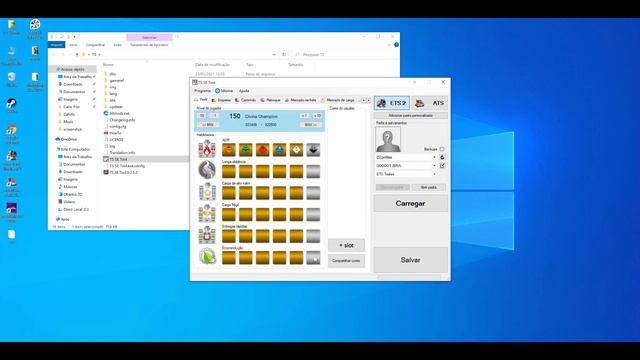Set Entregas rápidas skill to fourth level
Viewport: 640px width, 360px height.
[x=279, y=236]
